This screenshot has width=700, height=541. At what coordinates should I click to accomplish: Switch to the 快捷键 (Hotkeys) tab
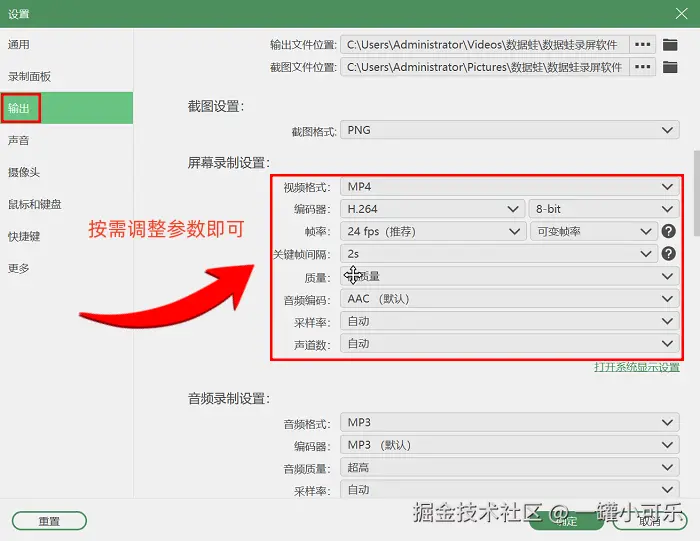(x=66, y=236)
